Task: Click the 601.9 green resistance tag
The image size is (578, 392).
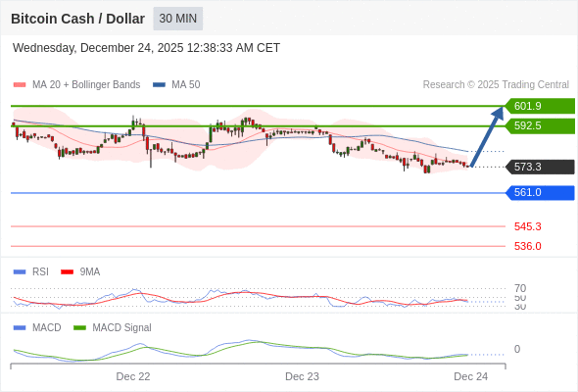Action: pyautogui.click(x=541, y=106)
